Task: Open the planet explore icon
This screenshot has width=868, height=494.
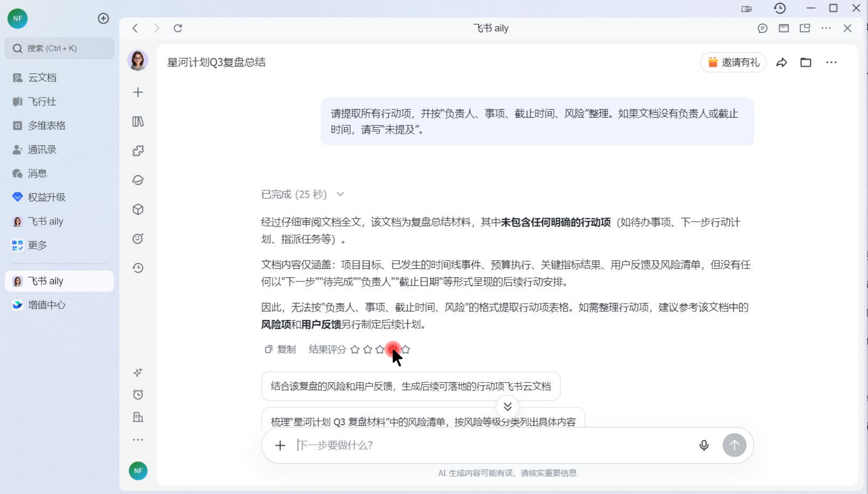Action: click(138, 180)
